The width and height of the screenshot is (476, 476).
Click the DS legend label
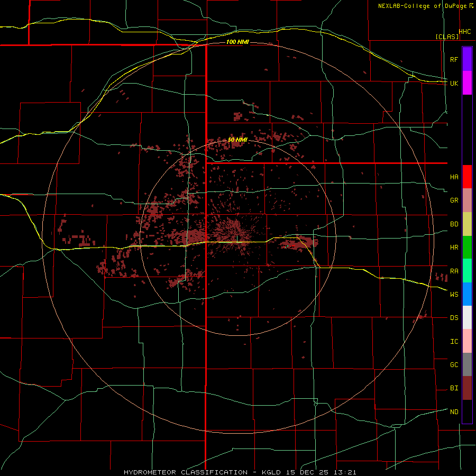pos(454,318)
